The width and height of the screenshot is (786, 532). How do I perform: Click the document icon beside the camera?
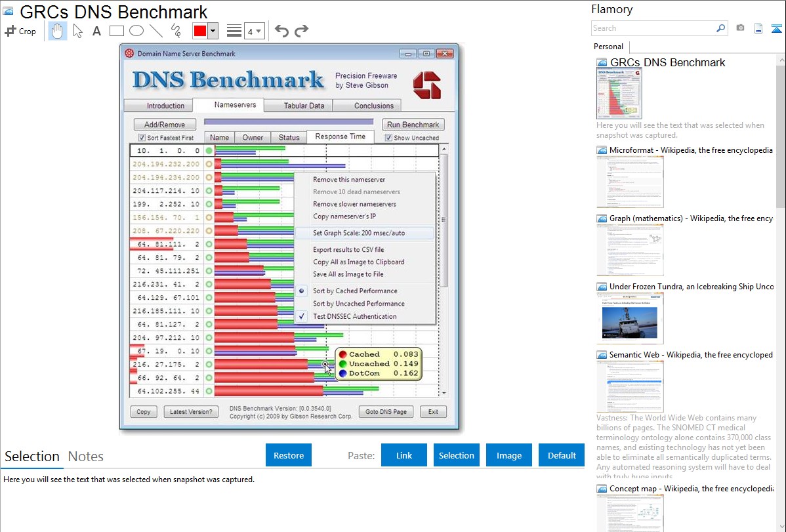[x=758, y=28]
